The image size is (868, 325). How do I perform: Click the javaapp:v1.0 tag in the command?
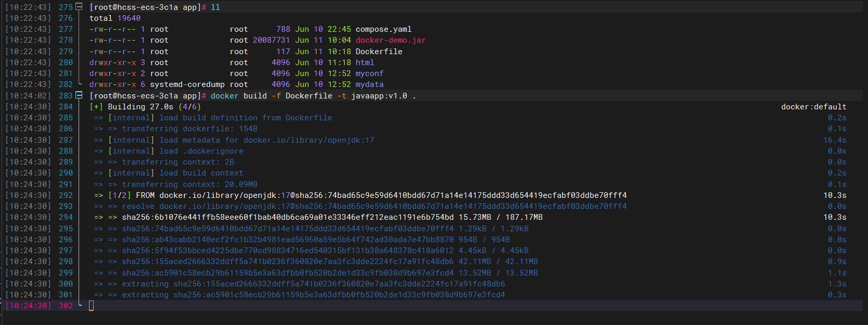point(379,96)
